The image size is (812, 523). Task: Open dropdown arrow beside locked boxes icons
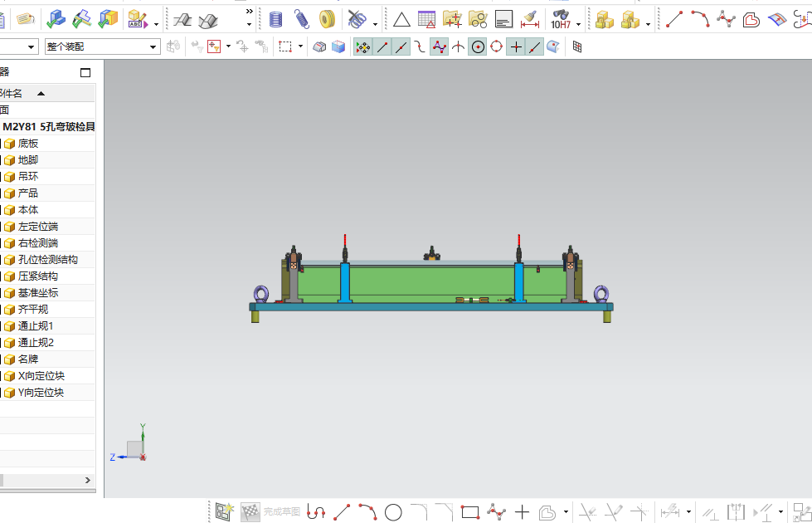click(648, 24)
